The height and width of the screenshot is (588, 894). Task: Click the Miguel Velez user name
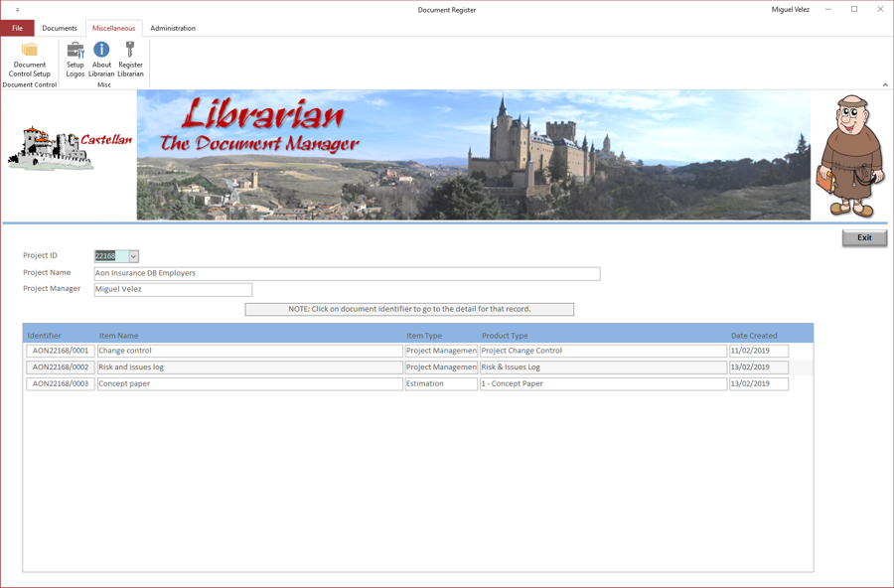tap(791, 10)
